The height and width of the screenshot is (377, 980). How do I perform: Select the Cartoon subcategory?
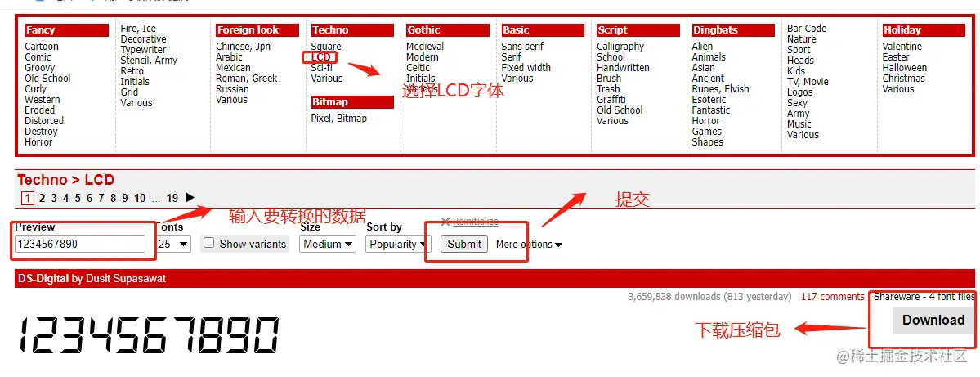click(41, 47)
